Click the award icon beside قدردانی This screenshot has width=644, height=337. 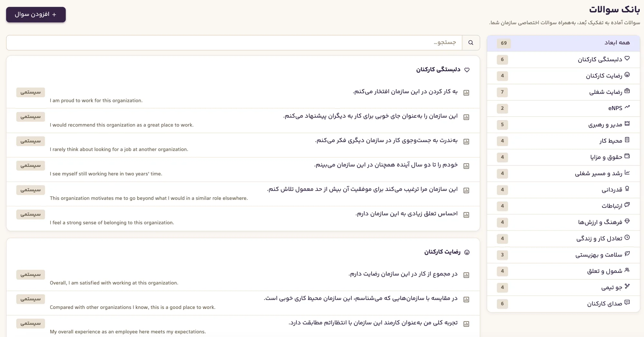[627, 189]
